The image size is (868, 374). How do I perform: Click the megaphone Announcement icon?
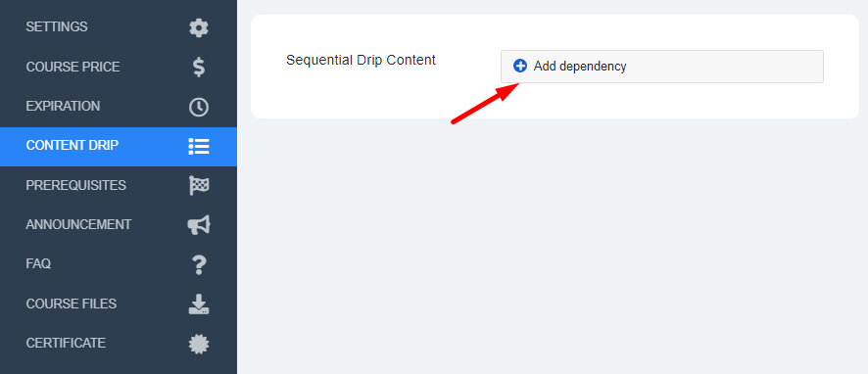tap(199, 225)
